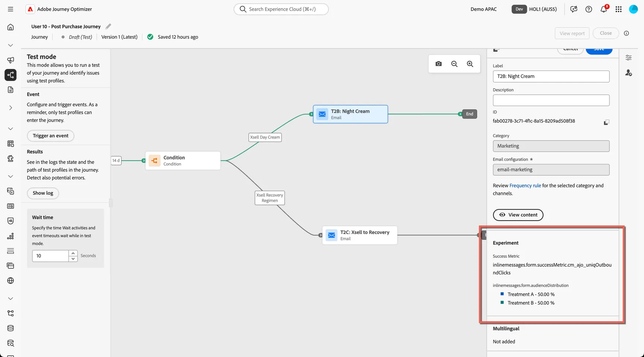Click the Description input field
The width and height of the screenshot is (644, 357).
pyautogui.click(x=551, y=100)
